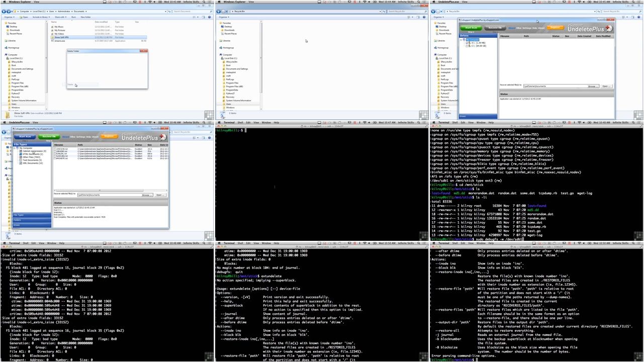This screenshot has height=362, width=644.
Task: Click the Back arrow in the Documents Explorer window
Action: (4, 11)
